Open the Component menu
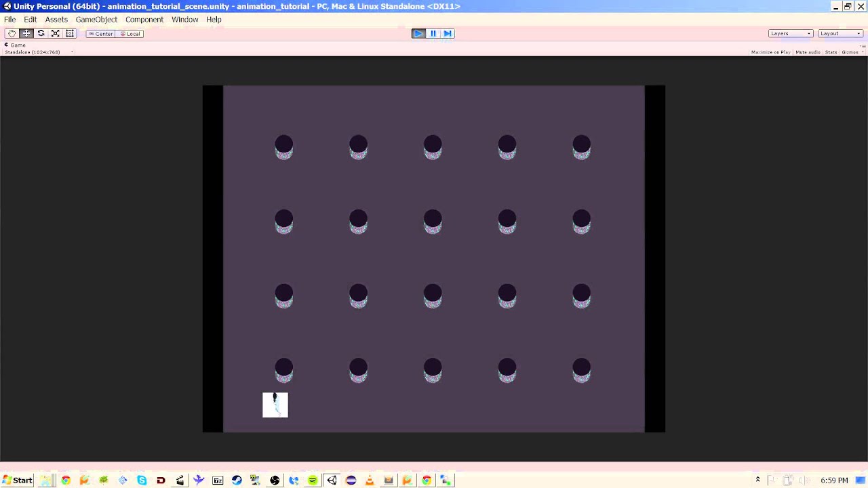Image resolution: width=868 pixels, height=488 pixels. (x=144, y=20)
